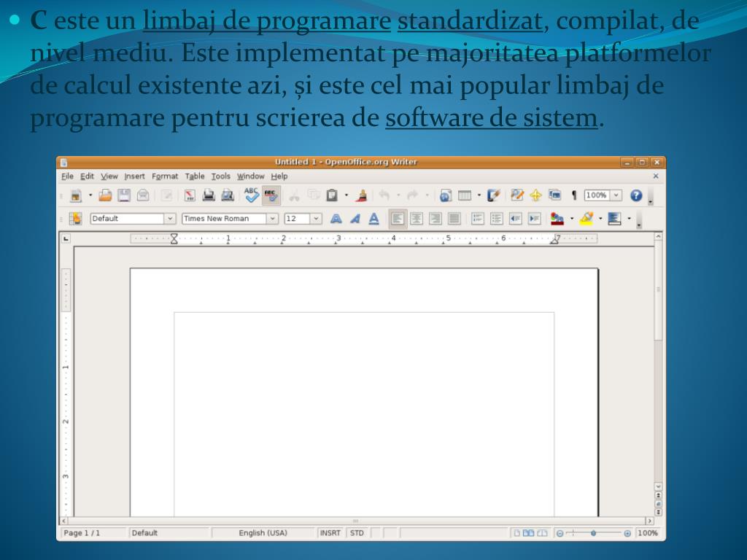Open the Table menu
747x560 pixels.
click(194, 176)
